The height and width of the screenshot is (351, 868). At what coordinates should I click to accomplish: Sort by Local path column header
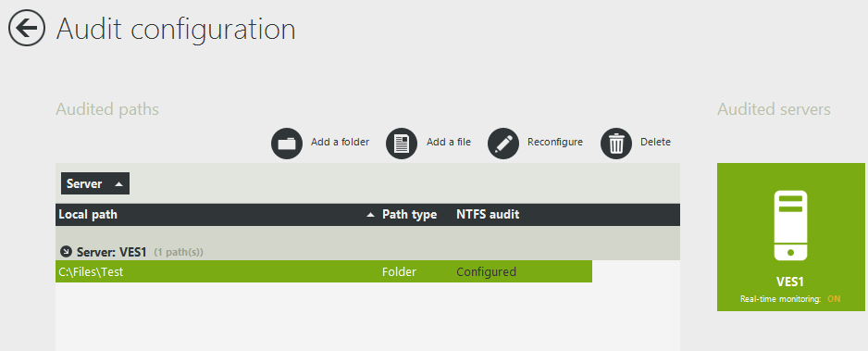tap(88, 214)
